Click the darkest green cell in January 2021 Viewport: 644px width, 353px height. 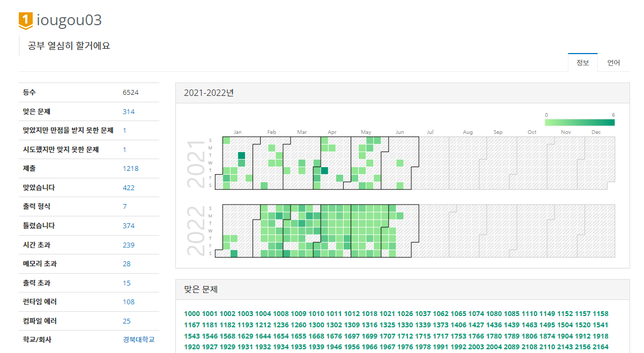click(x=241, y=155)
